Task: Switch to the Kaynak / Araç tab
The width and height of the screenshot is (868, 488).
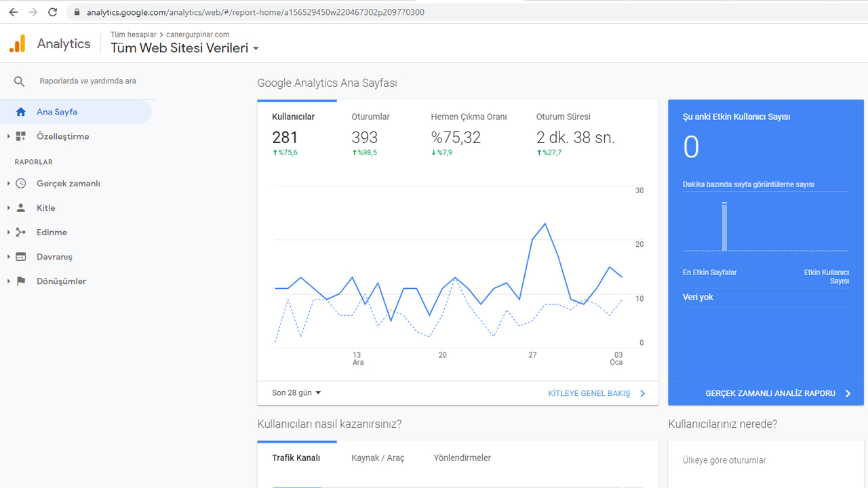Action: tap(378, 458)
